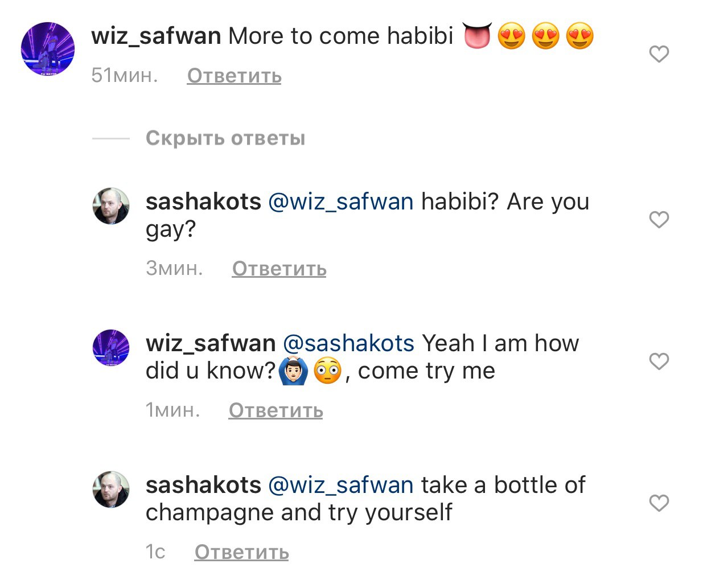
Task: Click Ответить under the 1мин. reply
Action: 276,410
